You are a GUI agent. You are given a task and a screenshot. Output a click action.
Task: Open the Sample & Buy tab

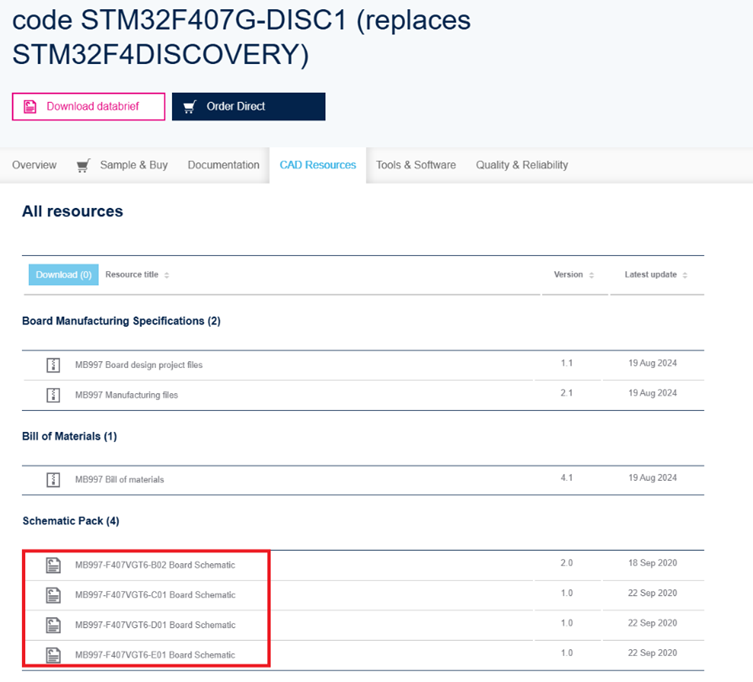pos(134,165)
